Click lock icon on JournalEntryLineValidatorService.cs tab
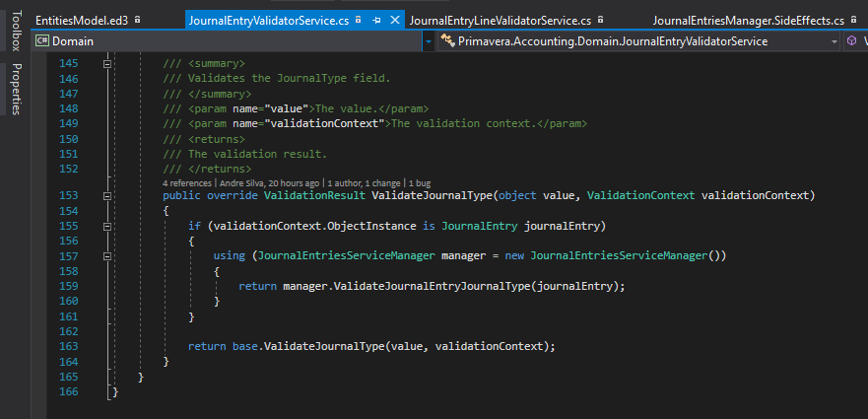 600,20
